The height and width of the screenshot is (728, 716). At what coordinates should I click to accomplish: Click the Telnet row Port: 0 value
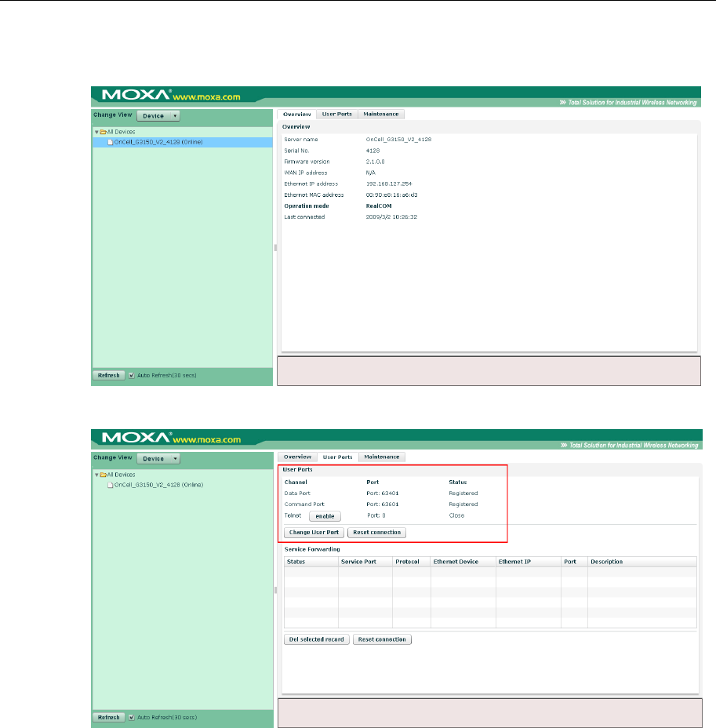point(376,515)
